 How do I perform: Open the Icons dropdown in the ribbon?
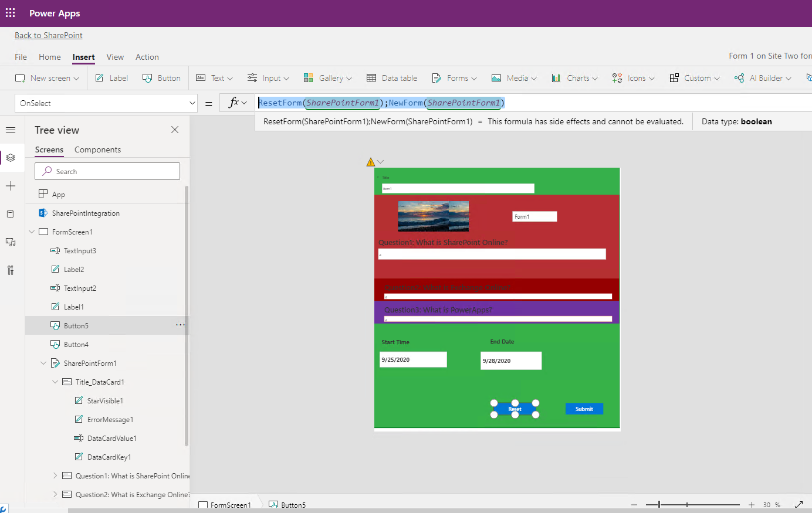pyautogui.click(x=633, y=77)
